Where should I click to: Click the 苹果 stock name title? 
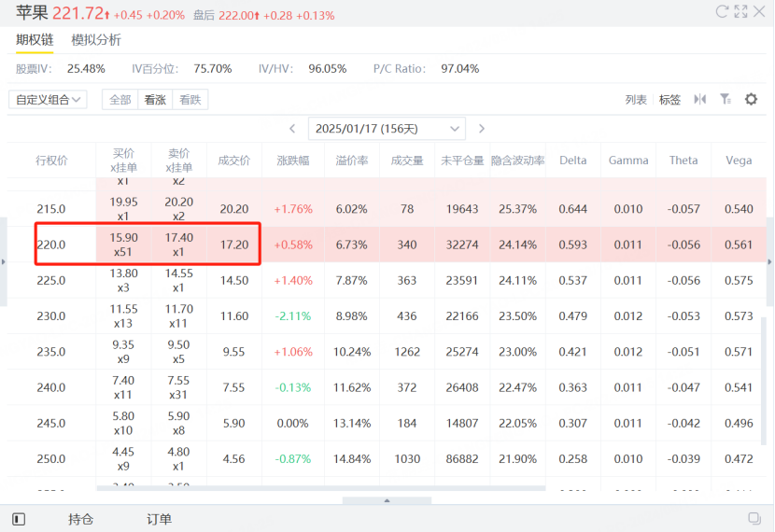pos(32,13)
